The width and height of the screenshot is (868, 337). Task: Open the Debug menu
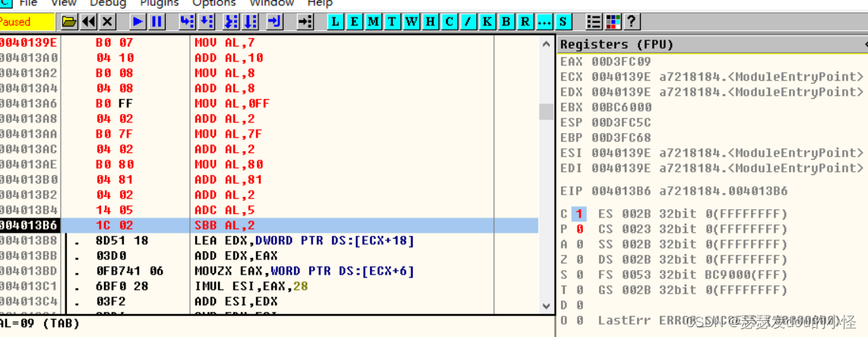click(107, 3)
